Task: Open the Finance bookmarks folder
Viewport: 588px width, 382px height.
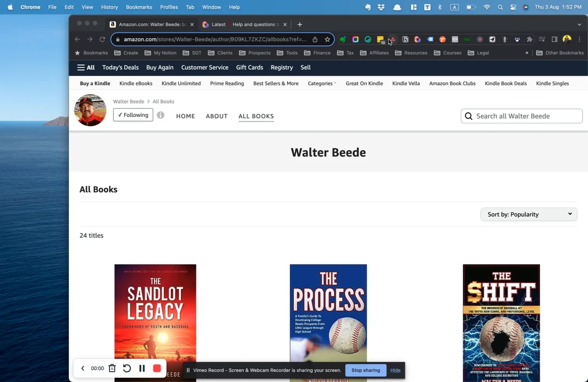Action: pos(317,53)
